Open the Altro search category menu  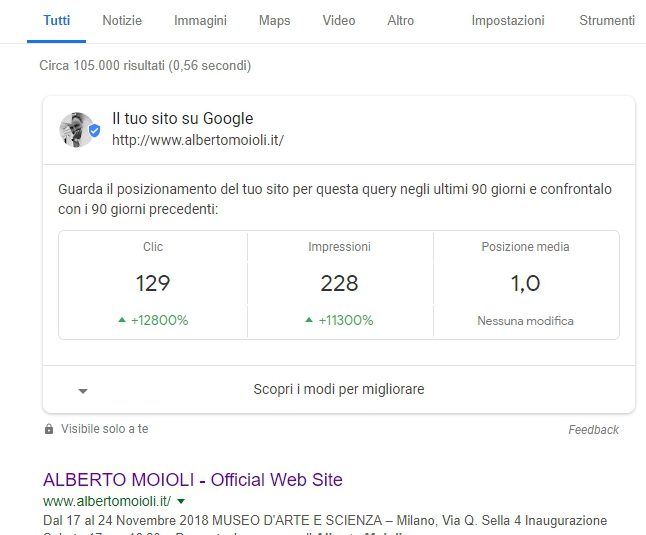coord(400,20)
